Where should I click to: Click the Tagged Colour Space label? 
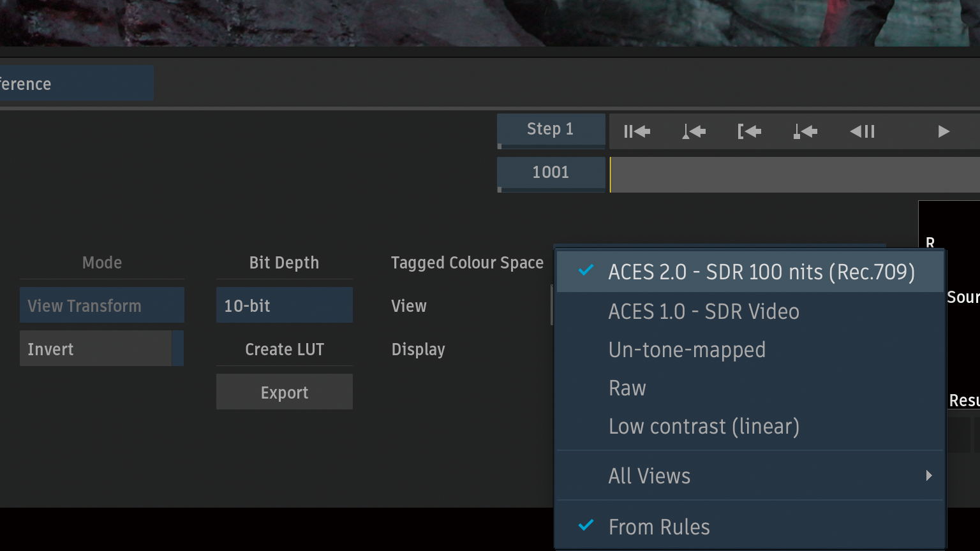point(467,263)
